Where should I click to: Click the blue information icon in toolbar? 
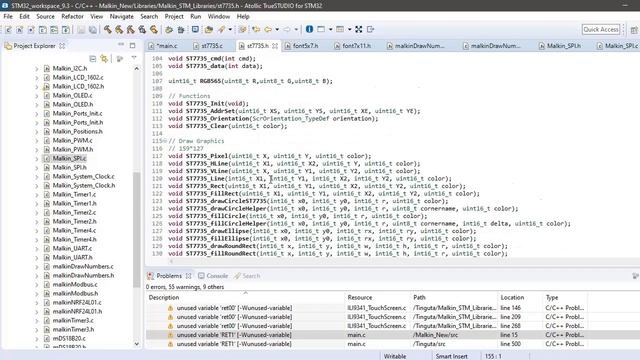coord(309,29)
